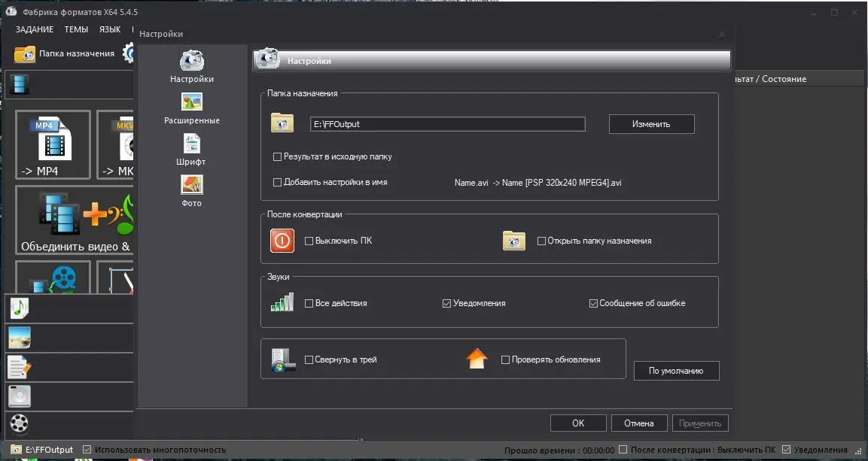Toggle status bar Уведомления checkbox

click(786, 450)
